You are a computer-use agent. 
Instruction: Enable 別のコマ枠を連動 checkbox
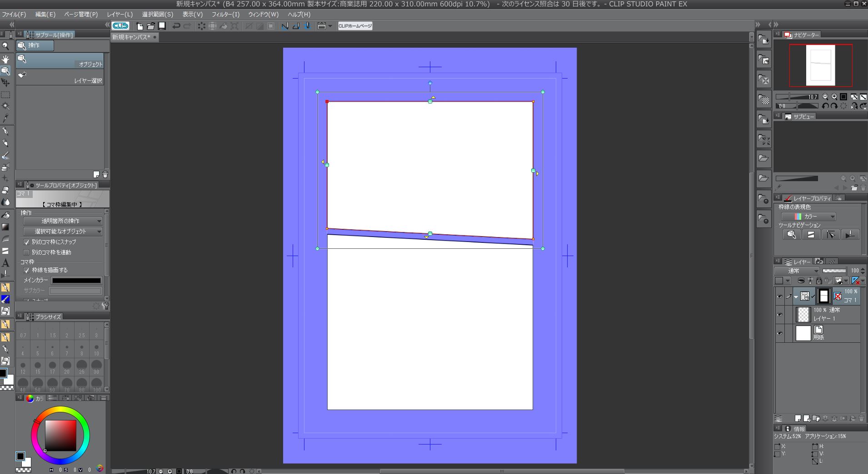tap(26, 252)
